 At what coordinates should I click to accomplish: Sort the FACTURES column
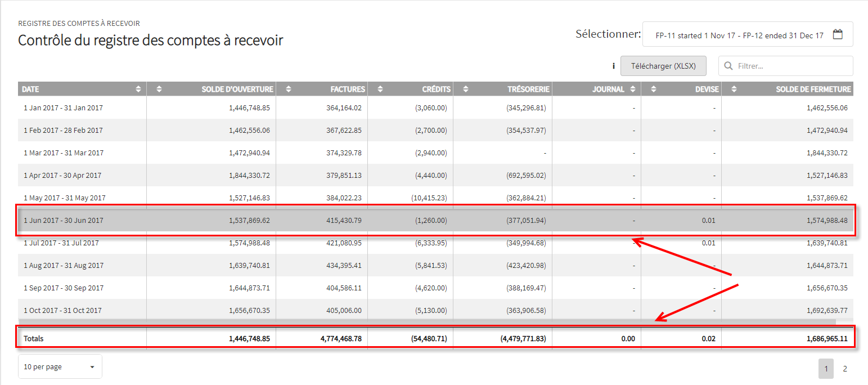(x=289, y=89)
